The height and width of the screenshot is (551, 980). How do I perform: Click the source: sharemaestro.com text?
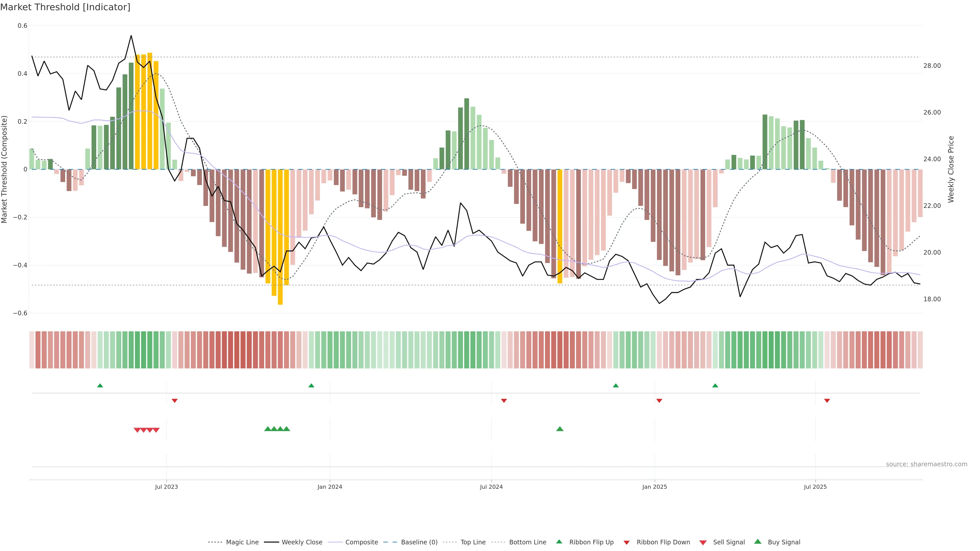(926, 464)
